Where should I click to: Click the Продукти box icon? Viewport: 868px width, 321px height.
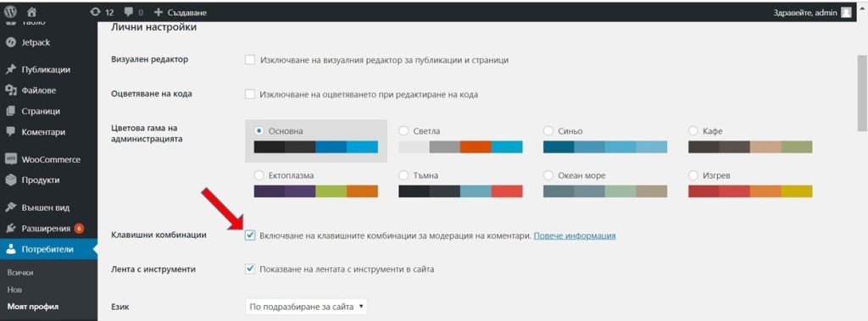10,180
